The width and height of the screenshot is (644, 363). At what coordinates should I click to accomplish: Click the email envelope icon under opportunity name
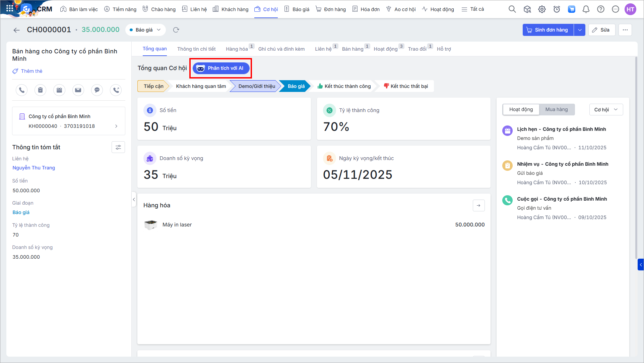[78, 90]
